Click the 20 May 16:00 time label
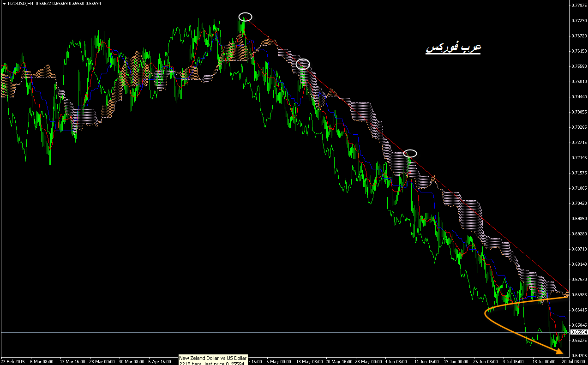This screenshot has width=588, height=365. pos(339,361)
